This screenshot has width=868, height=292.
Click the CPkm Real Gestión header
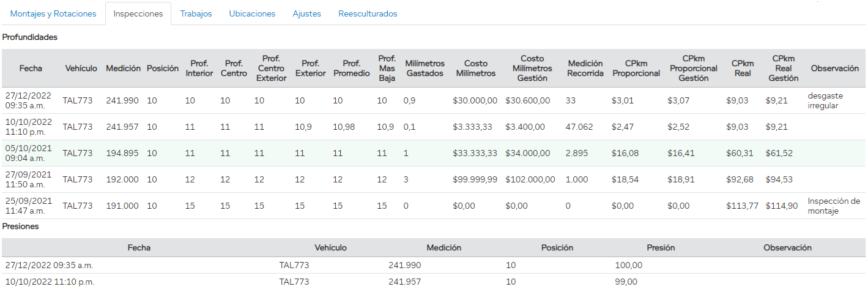coord(783,68)
